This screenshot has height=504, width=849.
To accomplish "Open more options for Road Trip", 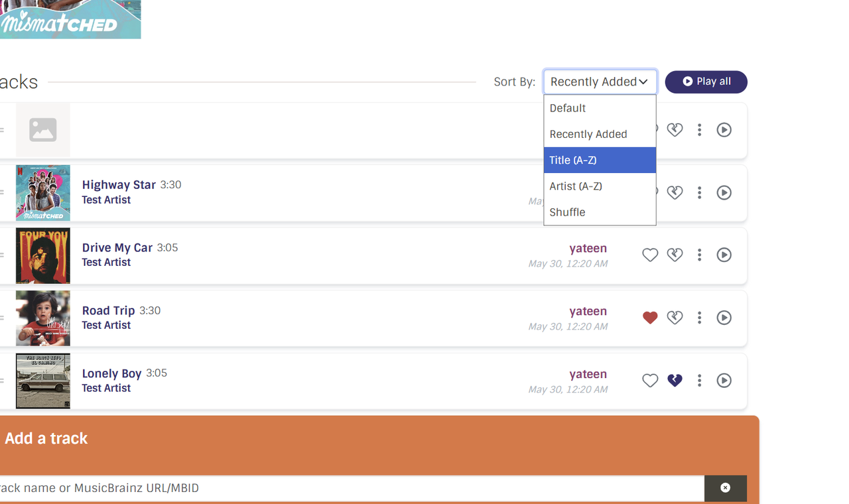I will [699, 318].
